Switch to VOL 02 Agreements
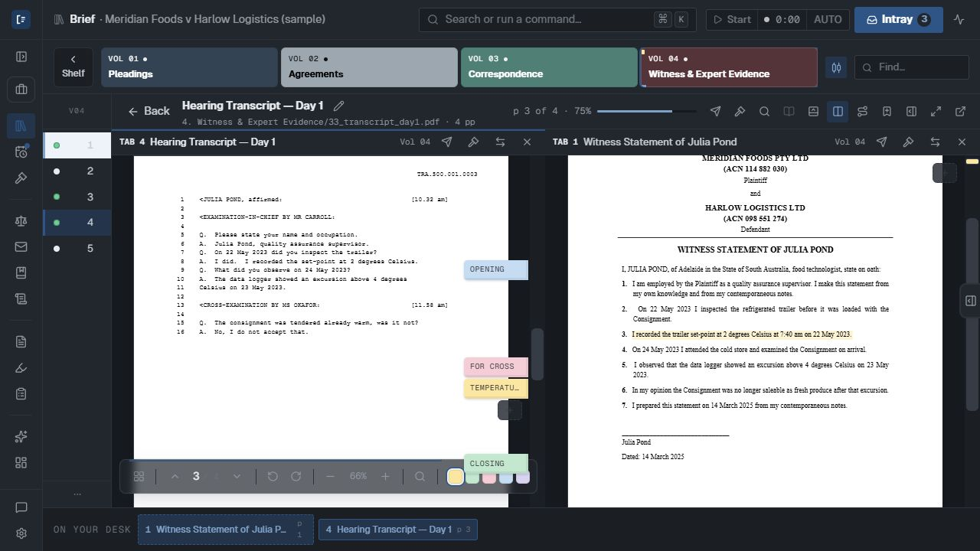This screenshot has height=551, width=980. (x=369, y=67)
